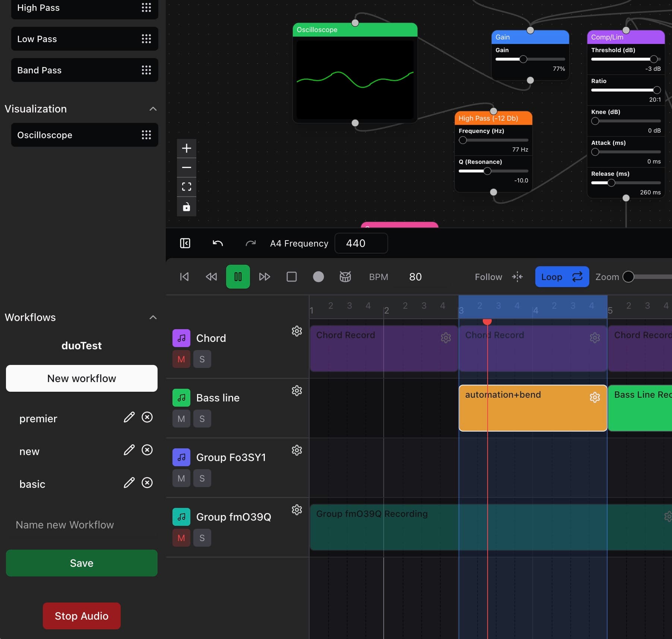Select the 'basic' workflow
Viewport: 672px width, 639px height.
32,484
